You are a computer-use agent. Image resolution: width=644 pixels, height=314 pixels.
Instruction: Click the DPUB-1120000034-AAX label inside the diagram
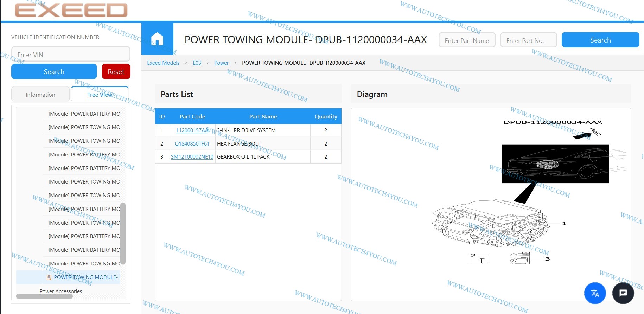[553, 122]
